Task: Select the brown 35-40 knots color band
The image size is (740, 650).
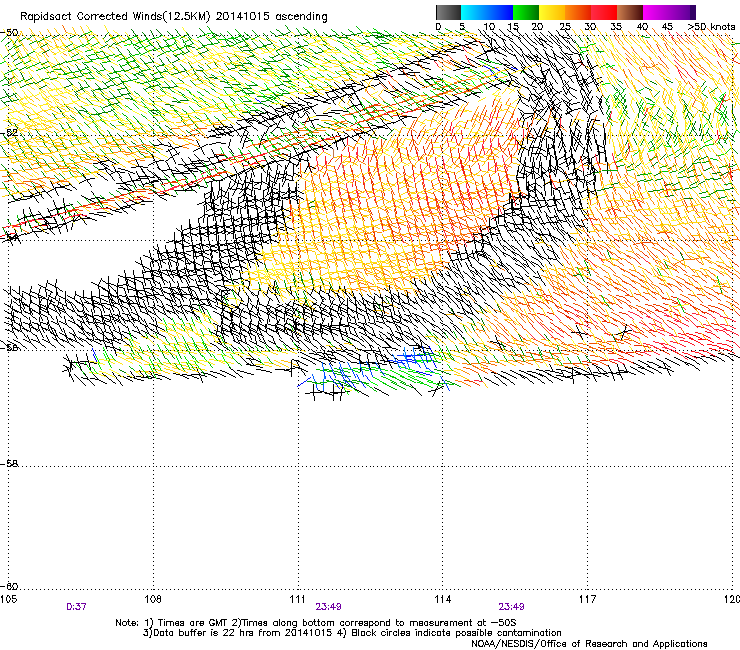Action: [x=630, y=12]
